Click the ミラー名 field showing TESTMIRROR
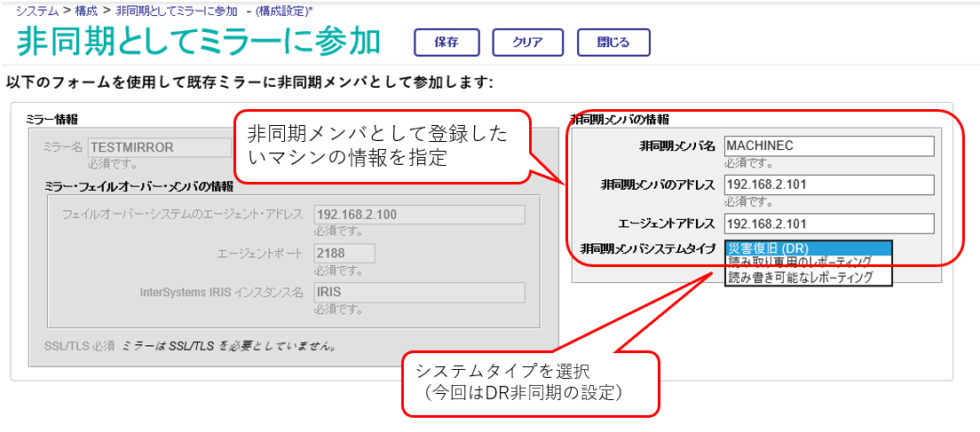Viewport: 980px width, 432px height. pos(147,147)
